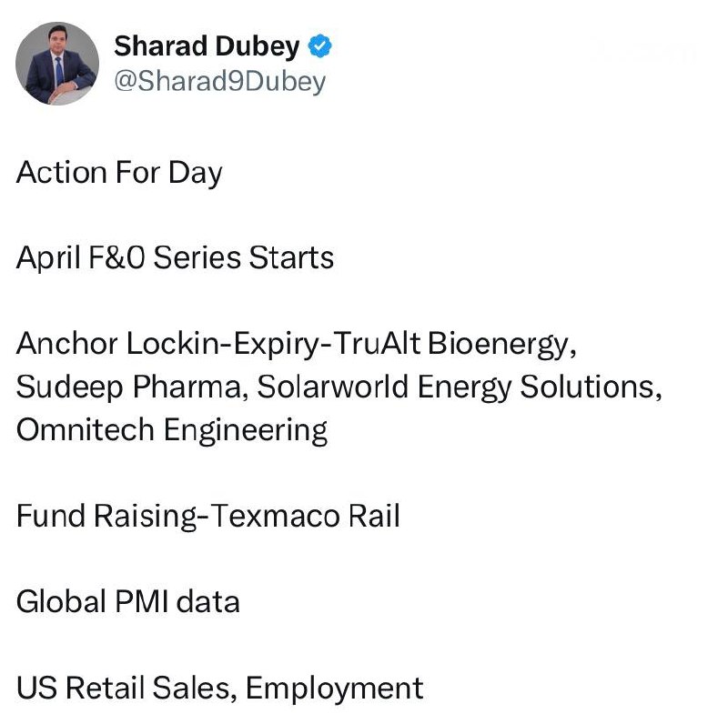
Task: Click the "Action For Day" heading text
Action: (119, 172)
